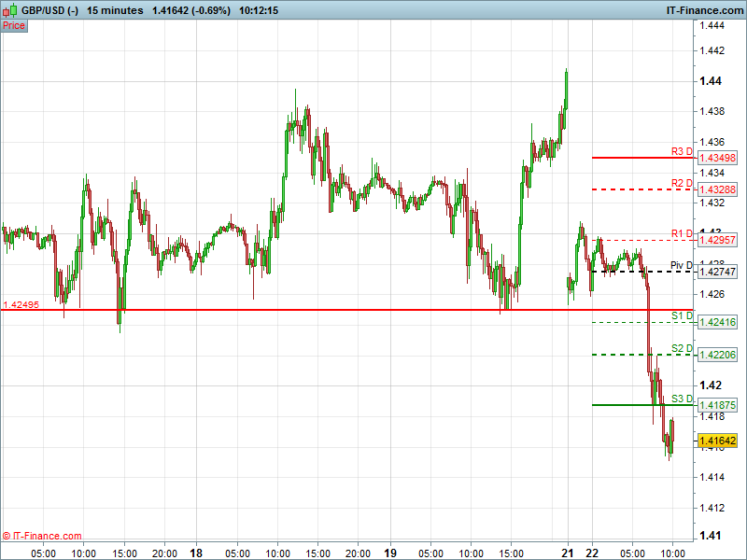Click the 1.44 level on price axis

711,81
